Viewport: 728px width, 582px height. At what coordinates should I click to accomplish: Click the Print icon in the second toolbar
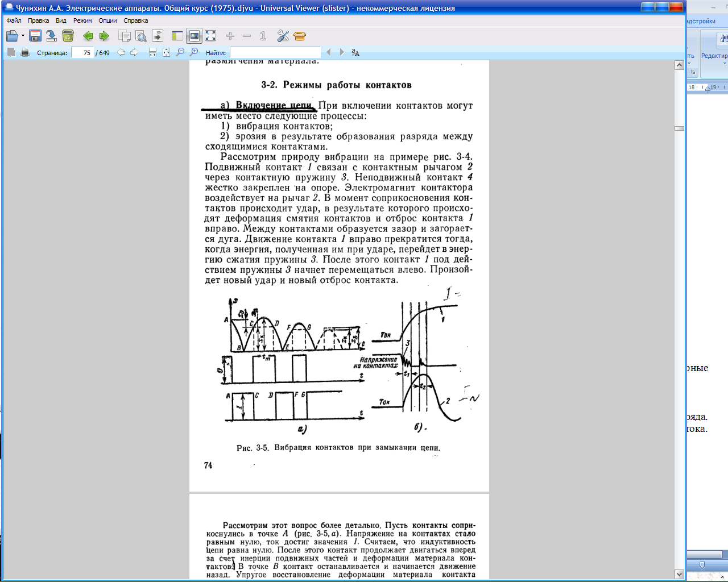coord(25,52)
